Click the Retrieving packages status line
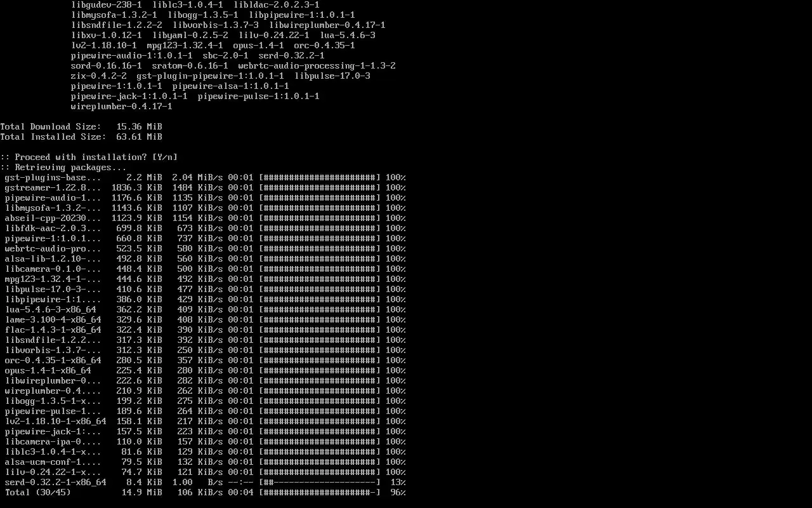 tap(63, 168)
